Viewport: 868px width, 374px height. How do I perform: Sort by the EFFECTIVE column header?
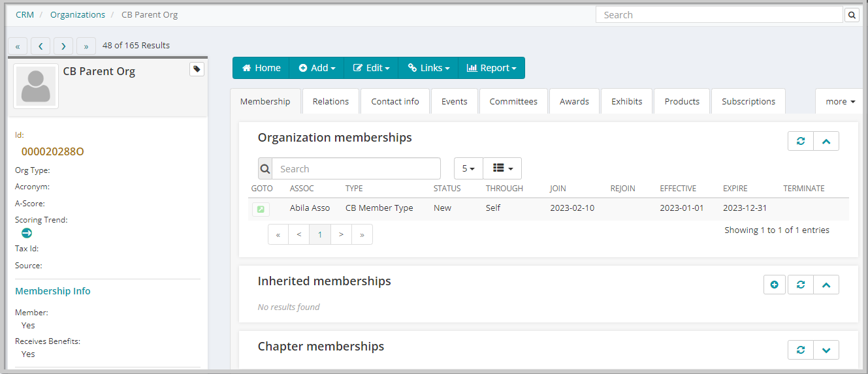tap(678, 188)
